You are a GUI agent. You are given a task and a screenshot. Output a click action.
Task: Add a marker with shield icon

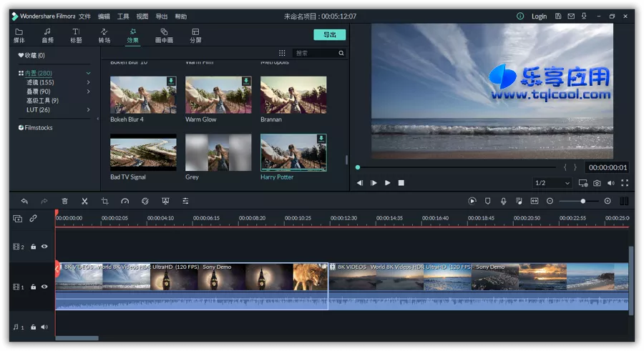point(487,201)
